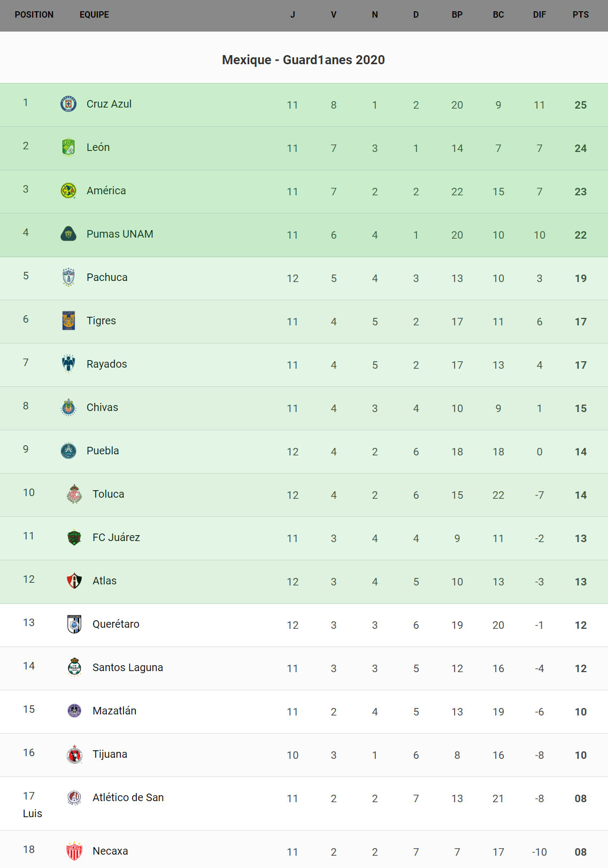This screenshot has width=608, height=868.
Task: Click the Tigres team badge
Action: pyautogui.click(x=68, y=321)
